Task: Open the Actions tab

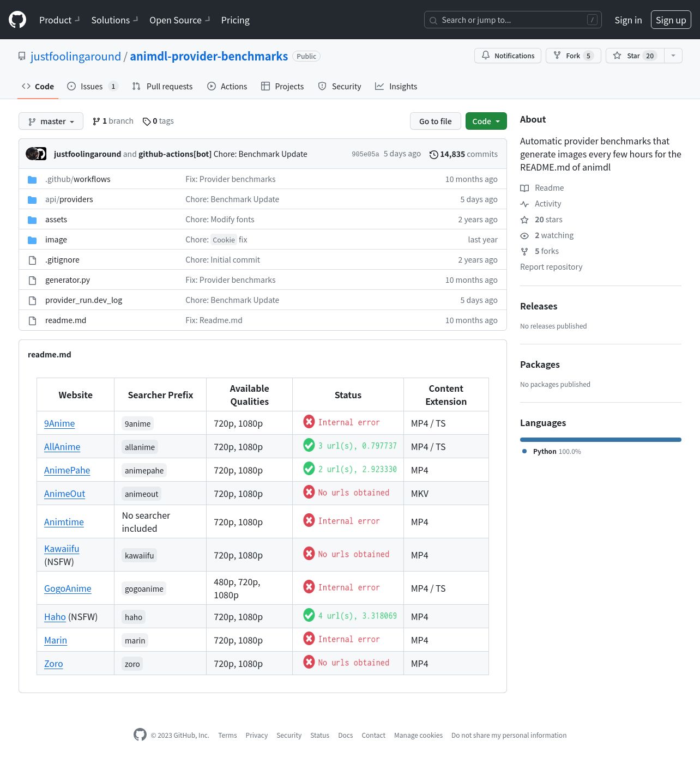Action: pos(227,86)
